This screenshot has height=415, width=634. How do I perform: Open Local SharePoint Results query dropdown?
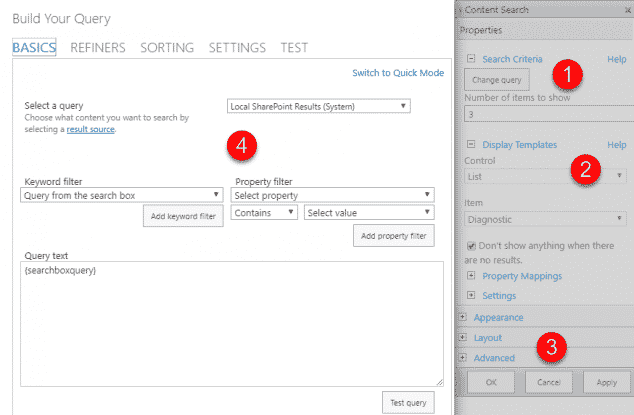pos(318,106)
